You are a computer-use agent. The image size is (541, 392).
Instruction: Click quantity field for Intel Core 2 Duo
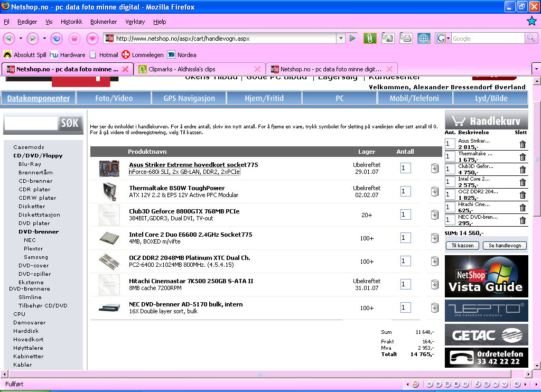(x=405, y=238)
